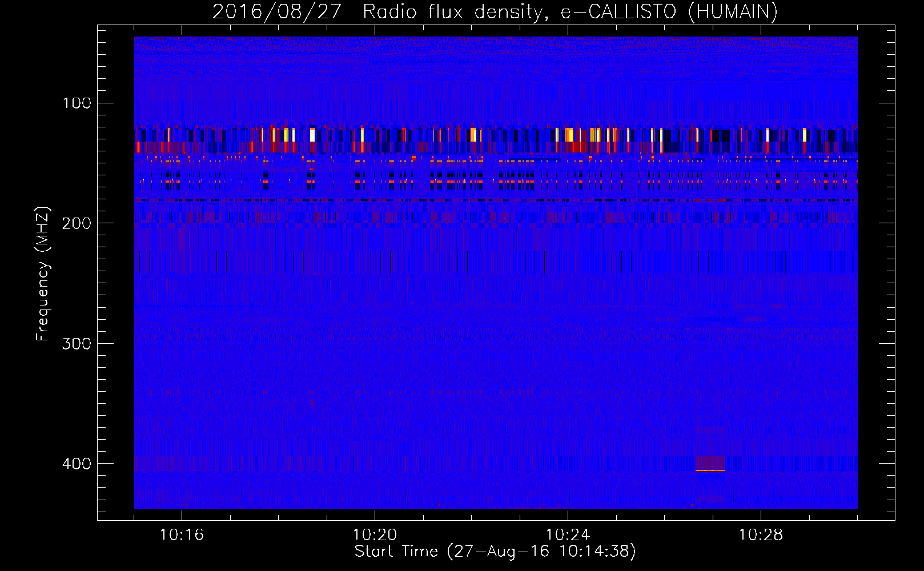Click the '10:20' time tick label
This screenshot has width=924, height=571.
(375, 534)
